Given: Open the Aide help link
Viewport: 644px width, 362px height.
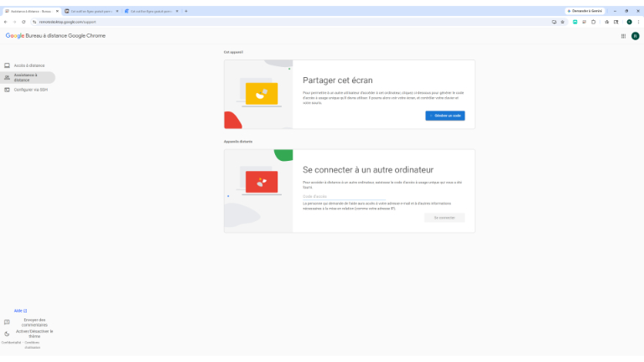Looking at the screenshot, I should [21, 310].
